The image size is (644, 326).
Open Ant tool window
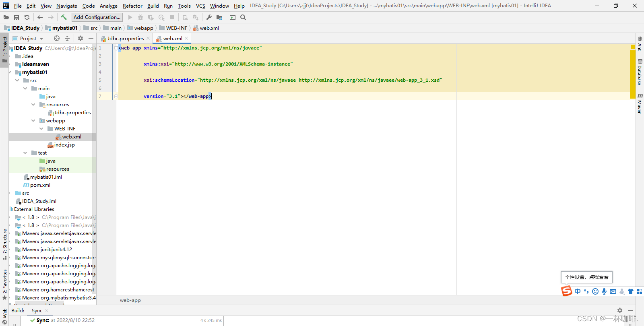pos(640,43)
